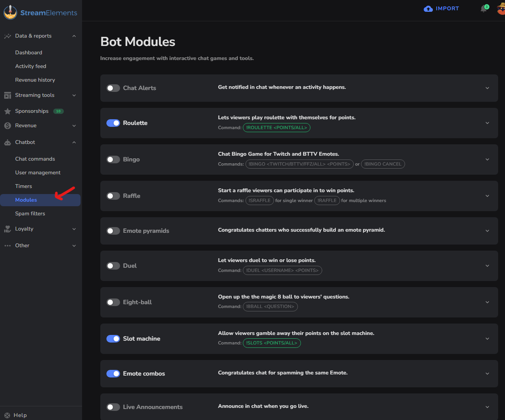Turn on the Bingo module toggle

click(x=113, y=159)
